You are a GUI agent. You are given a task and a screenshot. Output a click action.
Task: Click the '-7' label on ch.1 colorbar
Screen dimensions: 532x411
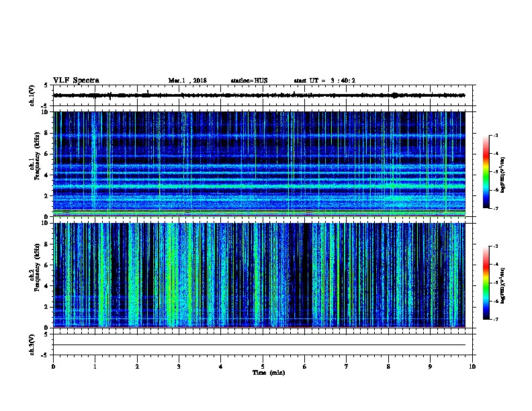tap(495, 208)
